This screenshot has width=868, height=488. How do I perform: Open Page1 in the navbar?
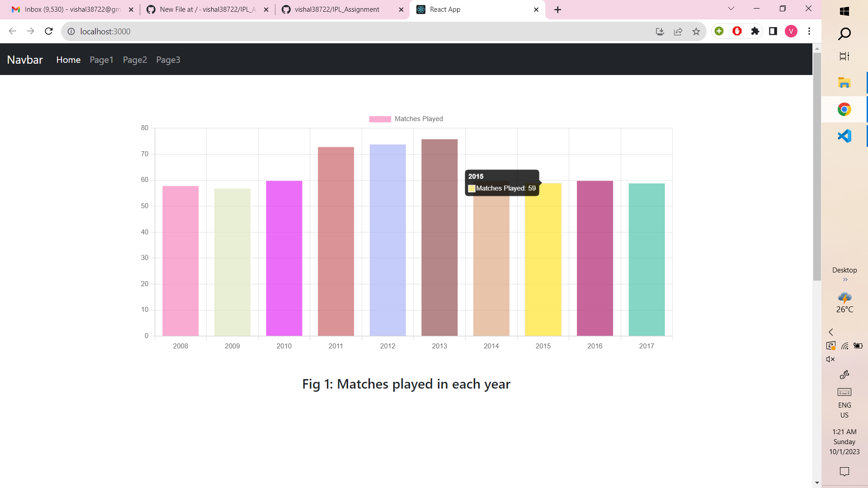click(x=101, y=60)
